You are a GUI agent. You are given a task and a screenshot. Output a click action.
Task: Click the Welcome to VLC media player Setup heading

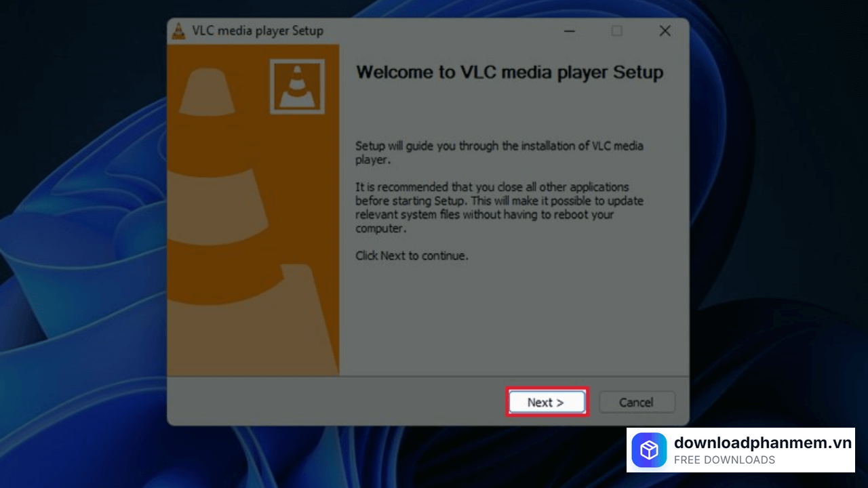coord(509,73)
